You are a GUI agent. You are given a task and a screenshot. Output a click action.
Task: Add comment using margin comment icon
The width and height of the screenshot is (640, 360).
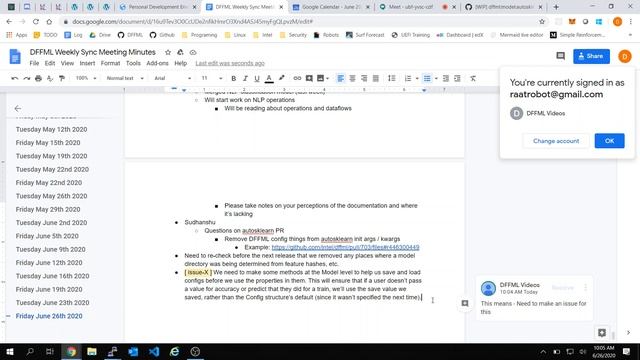coord(465,303)
